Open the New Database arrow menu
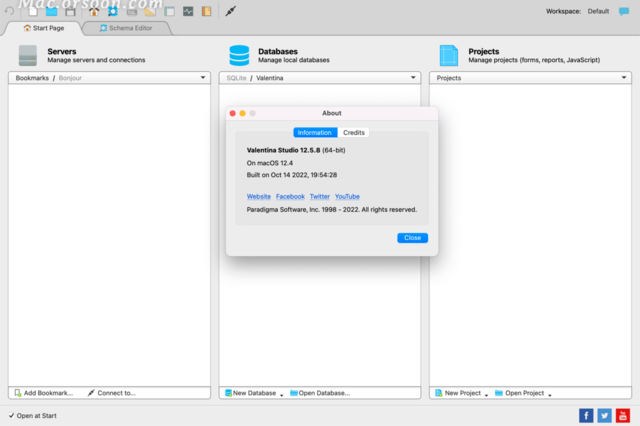 (282, 395)
